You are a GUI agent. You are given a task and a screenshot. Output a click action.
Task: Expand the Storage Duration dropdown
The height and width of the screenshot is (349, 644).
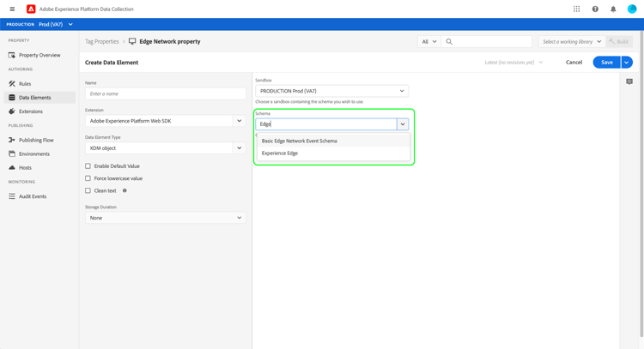tap(165, 218)
